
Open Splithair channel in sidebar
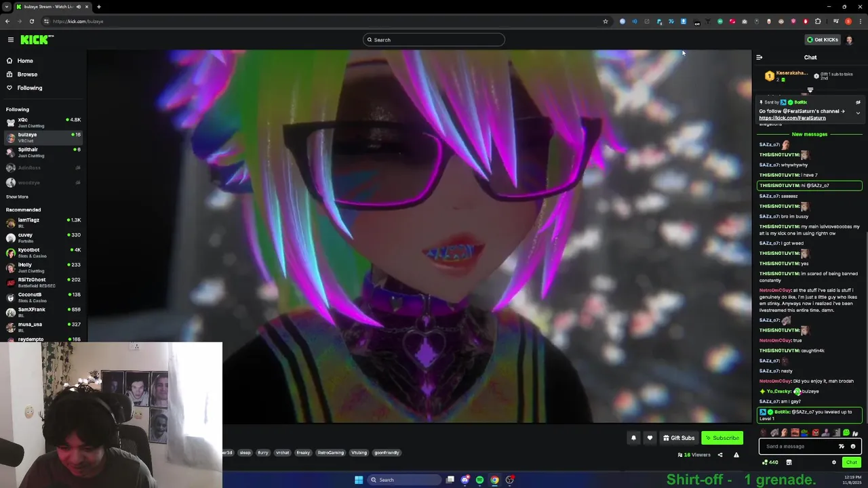43,152
